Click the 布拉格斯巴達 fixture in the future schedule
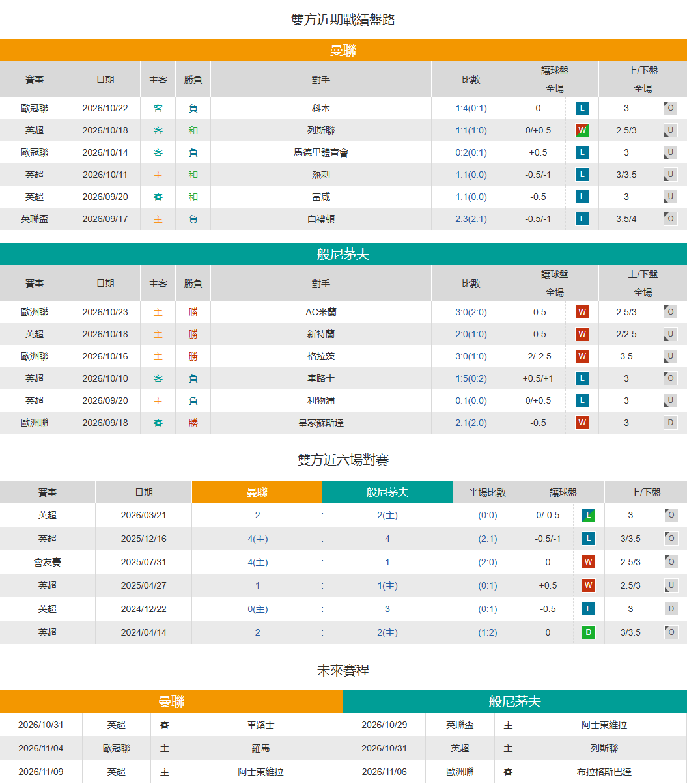Screen dimensions: 687x784 tap(604, 772)
